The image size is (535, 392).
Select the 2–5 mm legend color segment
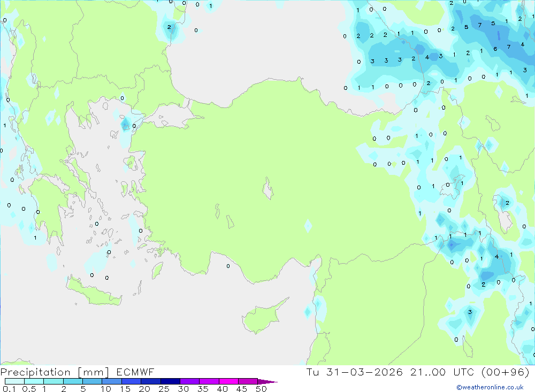click(x=73, y=381)
